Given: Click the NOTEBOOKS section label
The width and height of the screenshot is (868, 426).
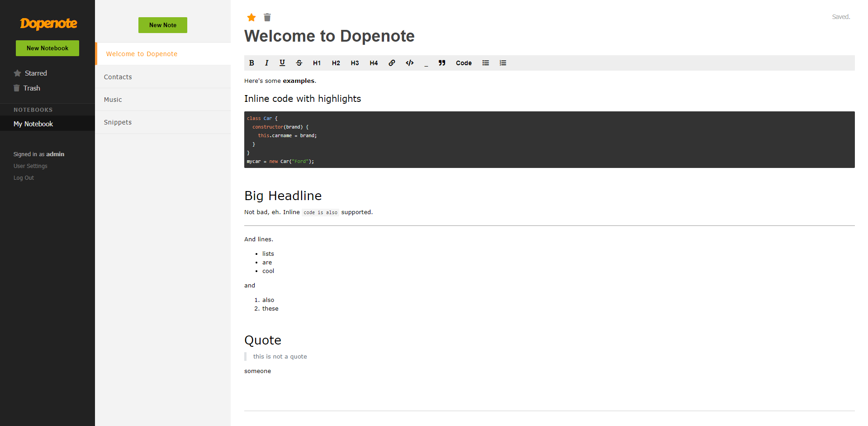Looking at the screenshot, I should coord(33,110).
